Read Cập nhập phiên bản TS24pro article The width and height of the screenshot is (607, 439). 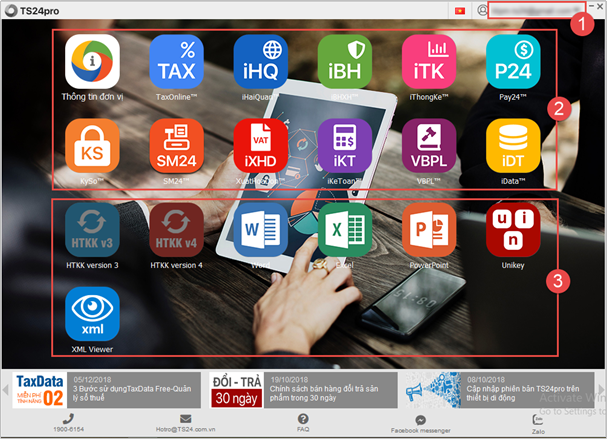click(x=527, y=390)
